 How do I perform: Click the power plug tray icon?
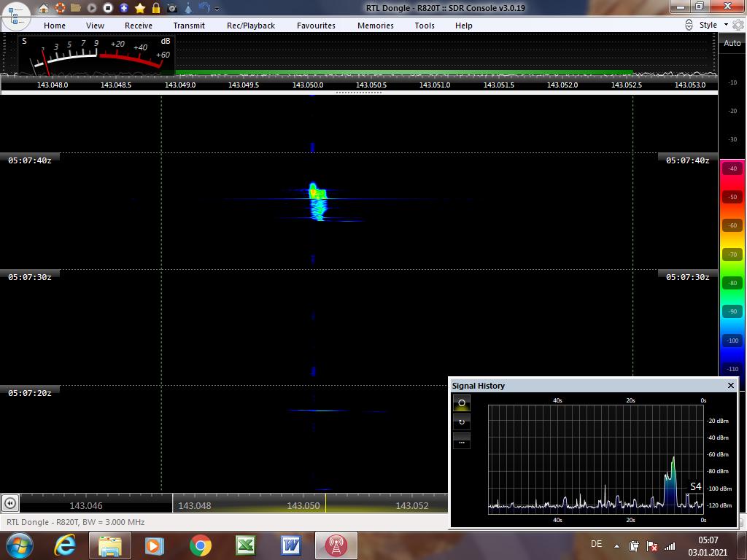(634, 546)
